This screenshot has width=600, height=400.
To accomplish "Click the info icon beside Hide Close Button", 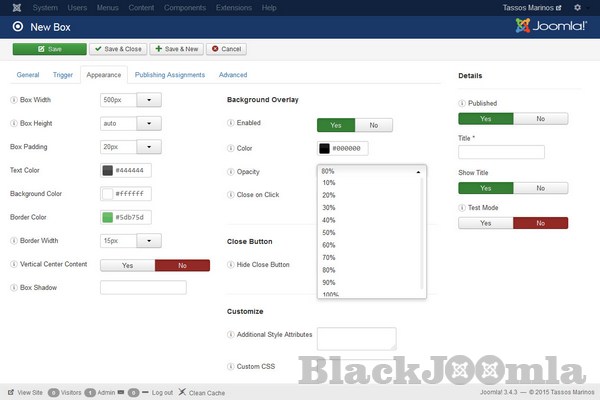I will point(231,264).
